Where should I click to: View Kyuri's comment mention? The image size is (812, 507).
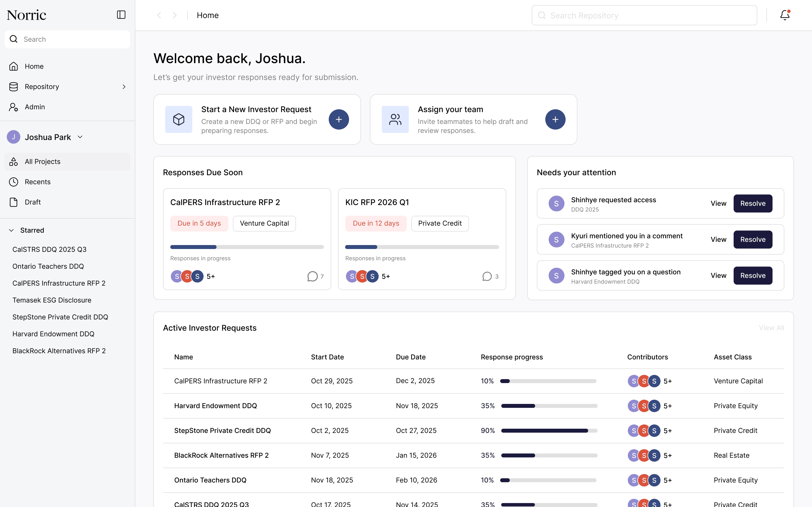[x=718, y=239]
